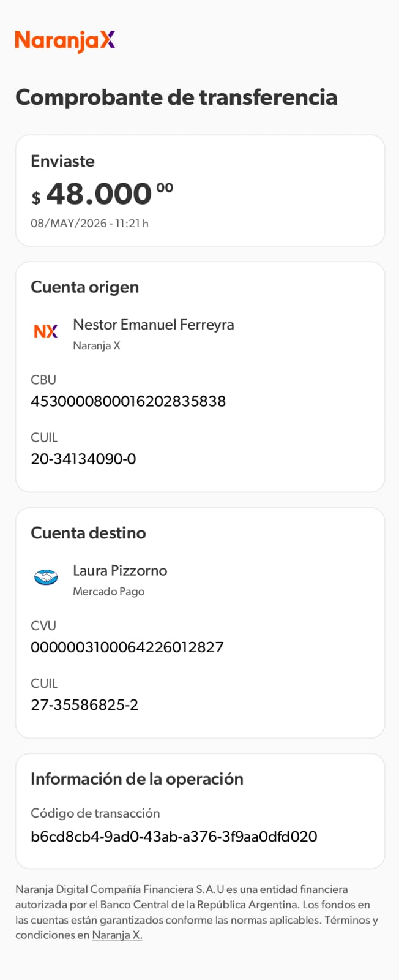Open the Naranja X terms link

click(117, 935)
